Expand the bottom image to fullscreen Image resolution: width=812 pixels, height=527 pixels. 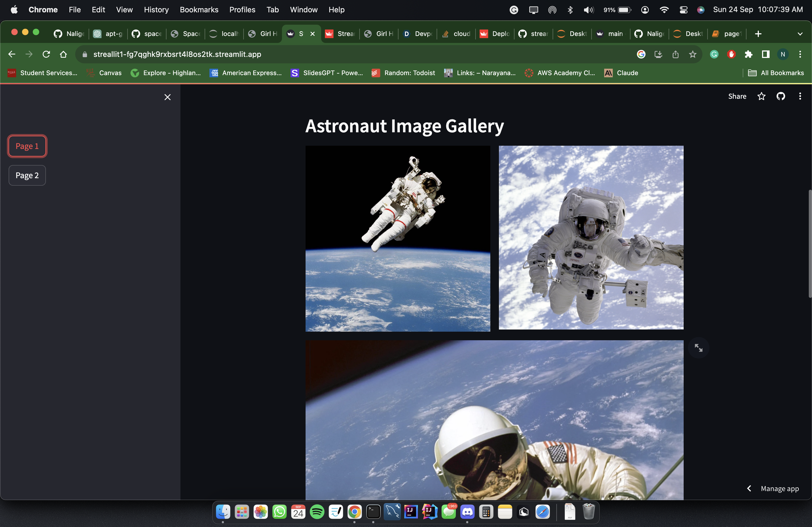698,348
